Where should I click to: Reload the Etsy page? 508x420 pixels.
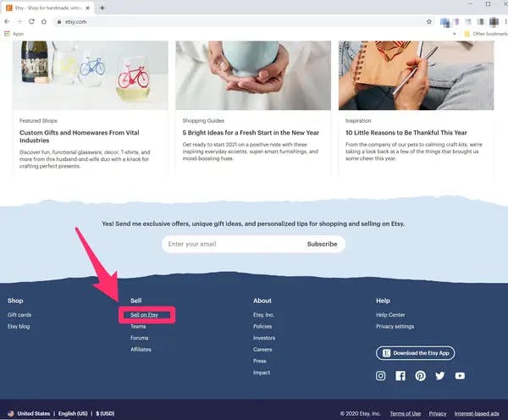point(31,22)
